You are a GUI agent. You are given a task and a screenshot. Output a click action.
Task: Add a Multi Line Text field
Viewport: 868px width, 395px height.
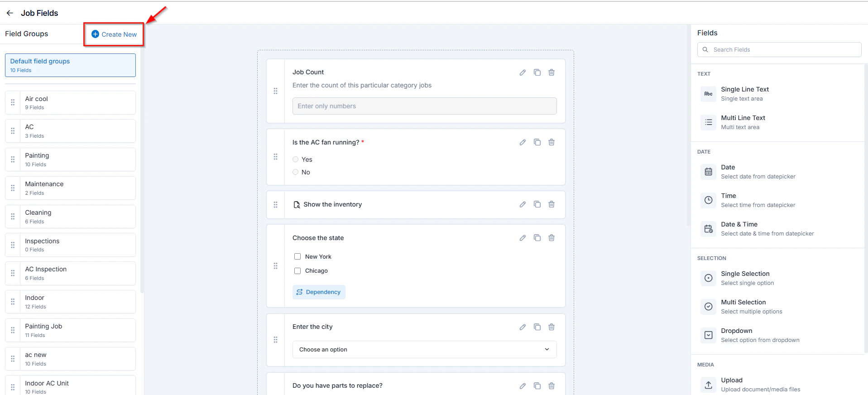point(778,122)
